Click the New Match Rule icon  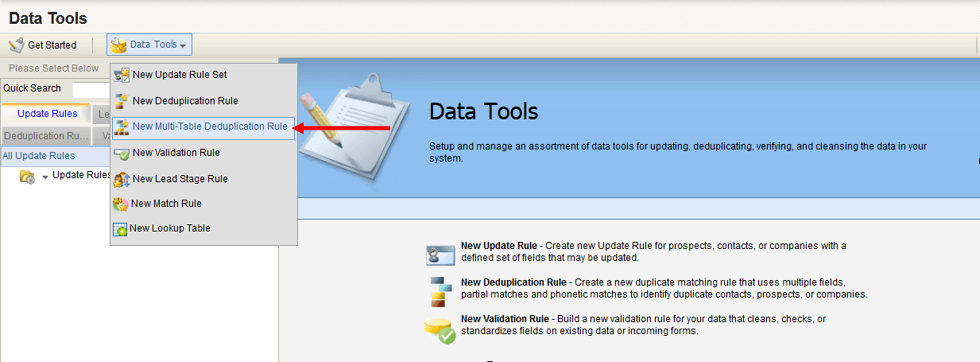tap(121, 204)
